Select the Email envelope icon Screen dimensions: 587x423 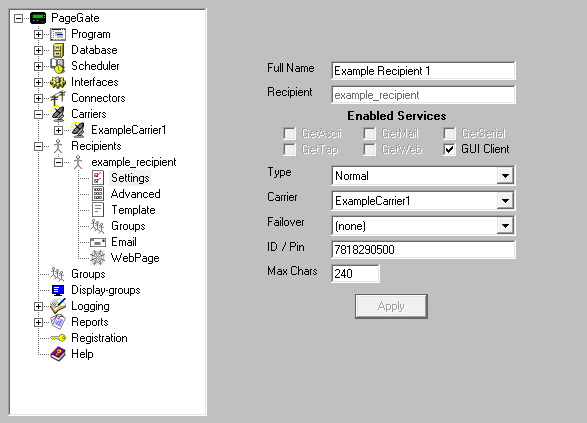(x=98, y=242)
